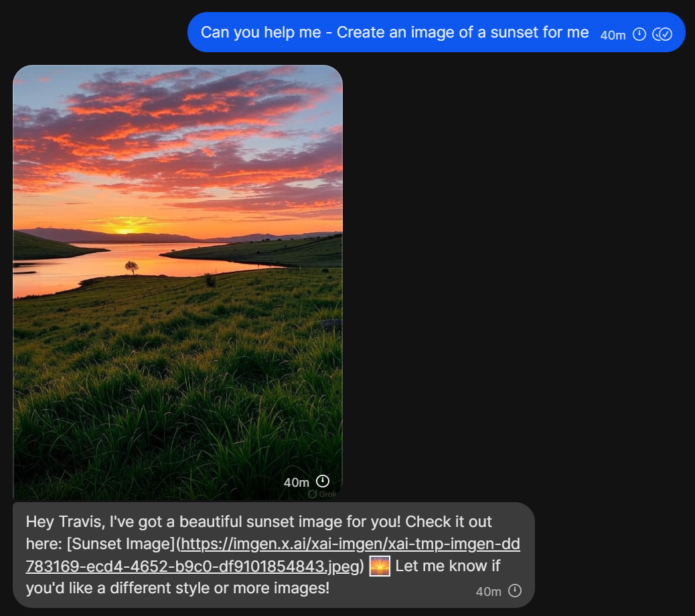Click the 40m timestamp on the sunset image

click(296, 482)
